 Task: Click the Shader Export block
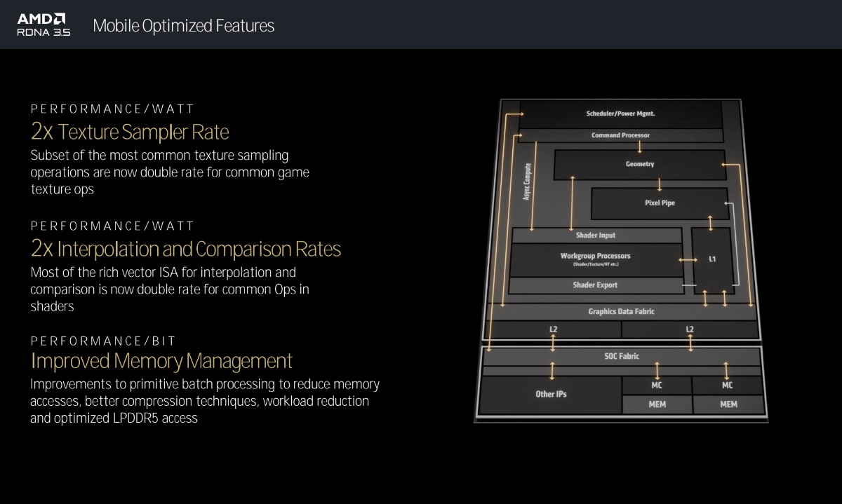(595, 285)
